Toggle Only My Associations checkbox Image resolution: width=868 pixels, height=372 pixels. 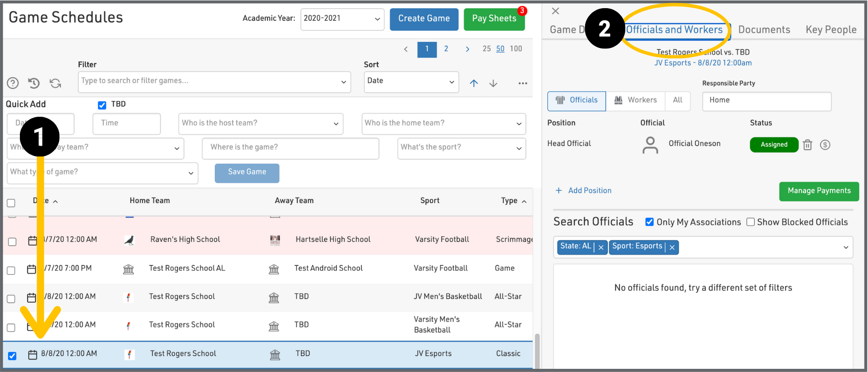tap(650, 222)
